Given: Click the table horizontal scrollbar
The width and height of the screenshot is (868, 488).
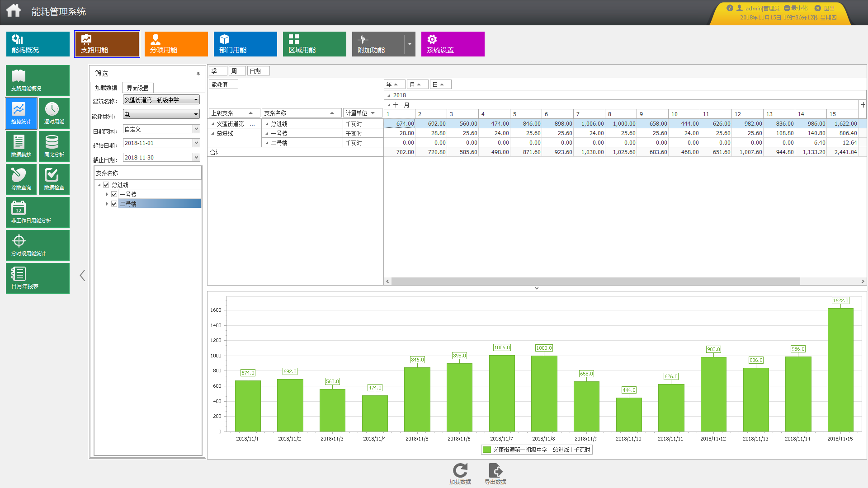Looking at the screenshot, I should pyautogui.click(x=596, y=281).
